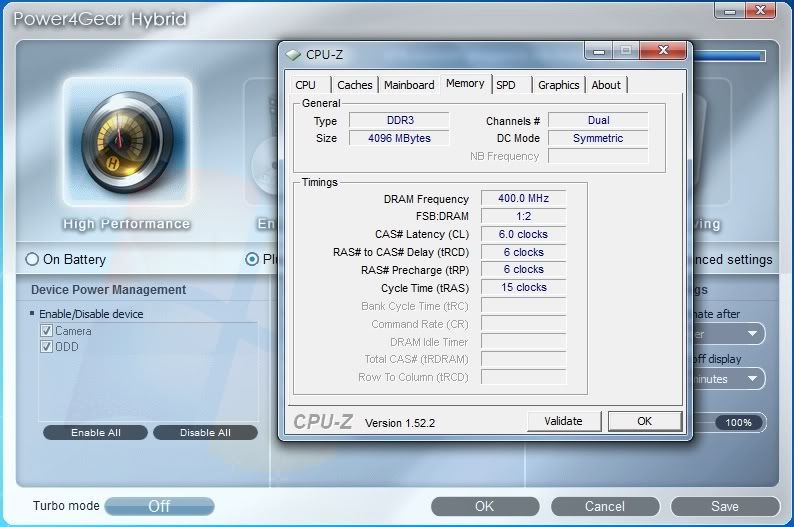Viewport: 794px width, 527px height.
Task: Click the Cycle Time 15 clocks value
Action: coord(524,288)
